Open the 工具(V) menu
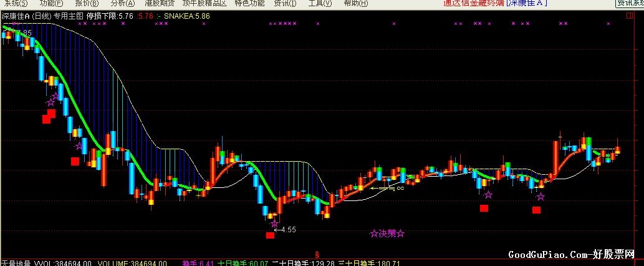This screenshot has width=644, height=266. tap(320, 3)
